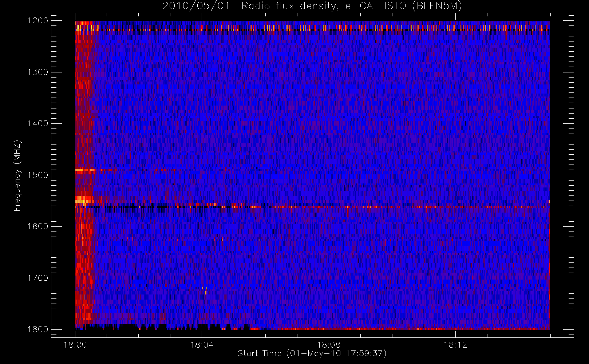Viewport: 589px width, 364px height.
Task: Click the 1200 frequency tick label
Action: pos(38,21)
